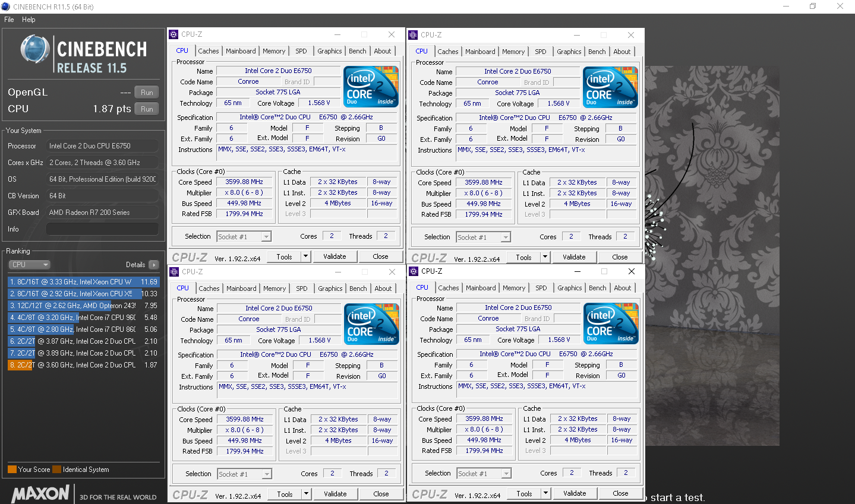
Task: Open Socket #1 selection combo in bottom-right CPU-Z
Action: (x=484, y=474)
